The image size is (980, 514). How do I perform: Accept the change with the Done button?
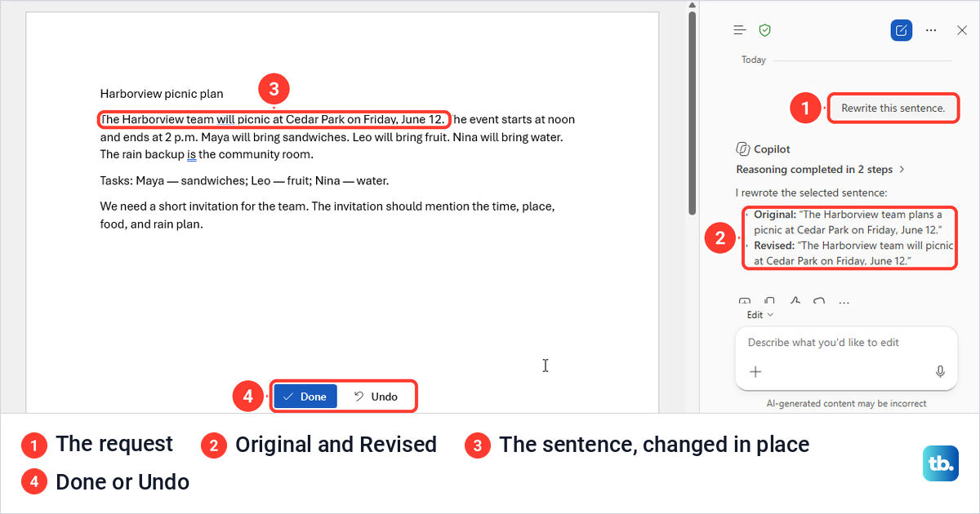pos(305,397)
